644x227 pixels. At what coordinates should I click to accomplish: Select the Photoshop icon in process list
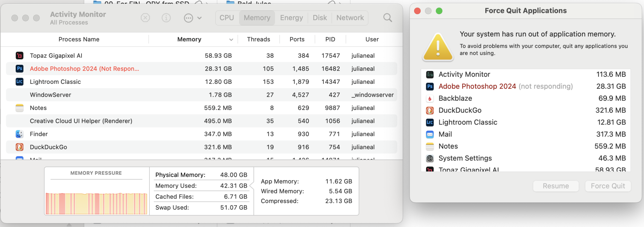(20, 69)
